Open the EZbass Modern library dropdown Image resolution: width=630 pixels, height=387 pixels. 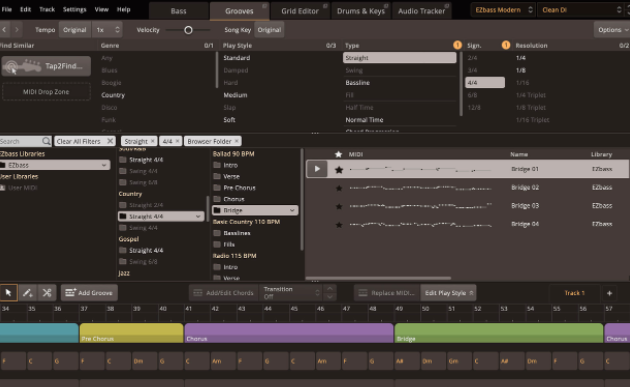pos(503,10)
